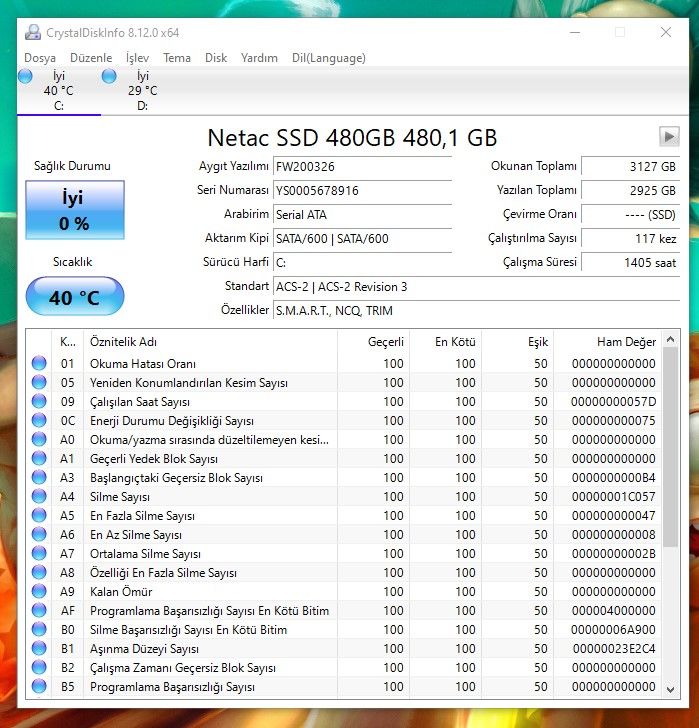Click the Aygıt Yazılımı field FW200326
The width and height of the screenshot is (699, 728).
[x=362, y=167]
